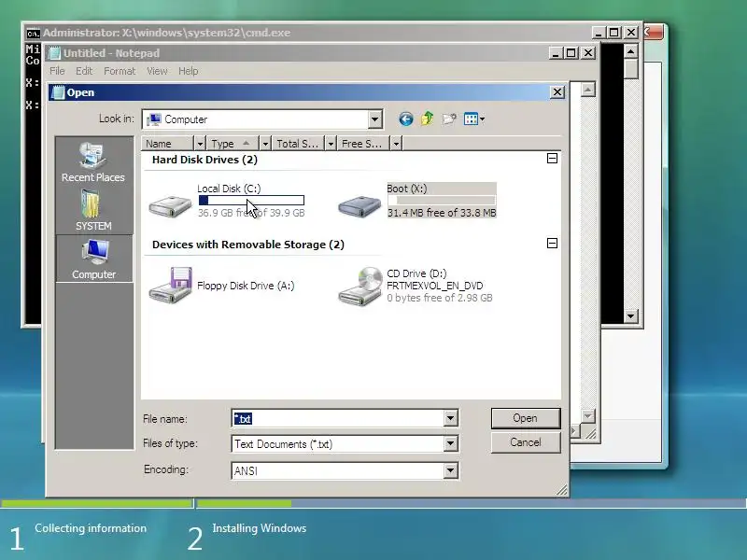The image size is (747, 560).
Task: Select Floppy Disk Drive (A:) icon
Action: [170, 285]
